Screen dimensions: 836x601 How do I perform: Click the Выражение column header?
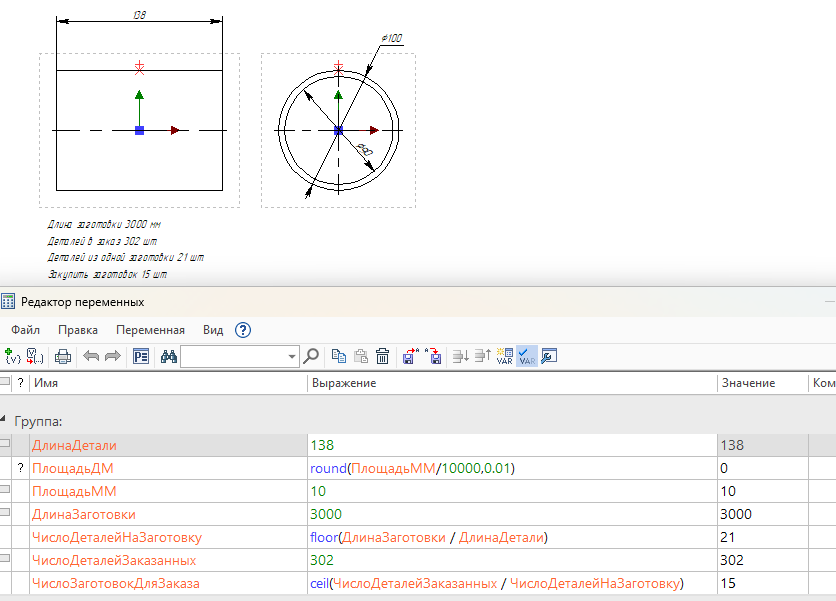pos(344,383)
